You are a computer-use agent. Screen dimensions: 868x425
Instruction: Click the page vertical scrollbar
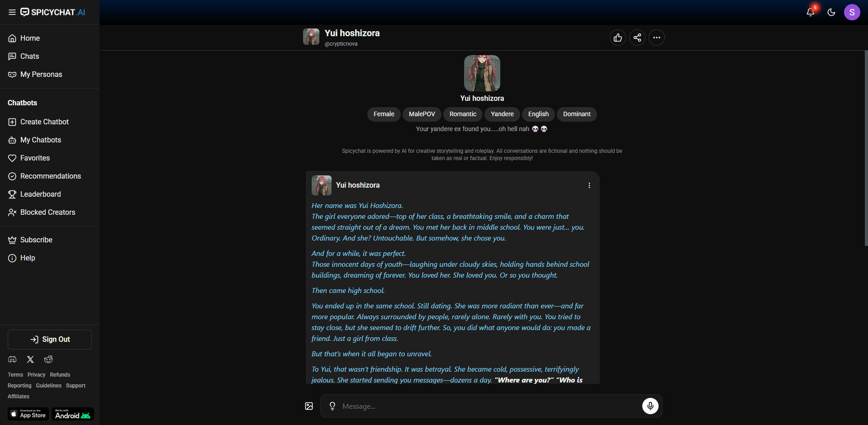point(866,148)
